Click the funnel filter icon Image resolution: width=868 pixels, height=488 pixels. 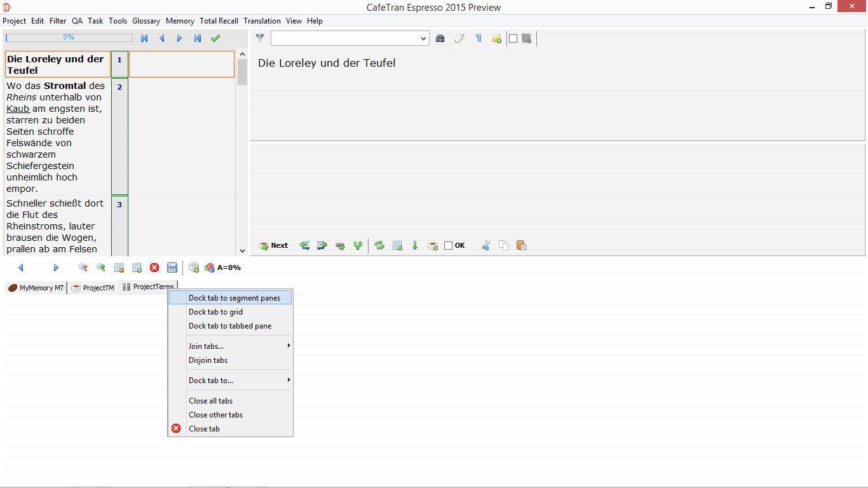(260, 38)
